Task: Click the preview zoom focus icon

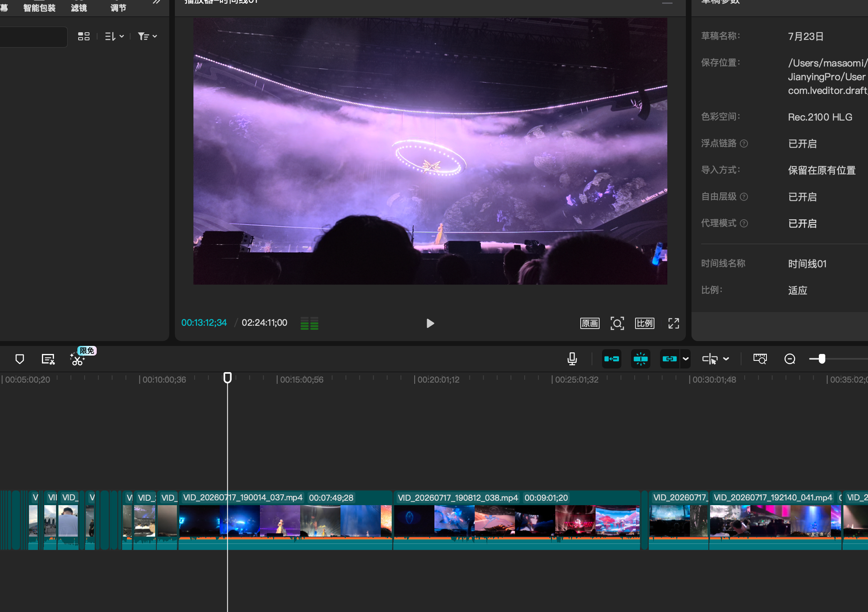Action: pos(617,323)
